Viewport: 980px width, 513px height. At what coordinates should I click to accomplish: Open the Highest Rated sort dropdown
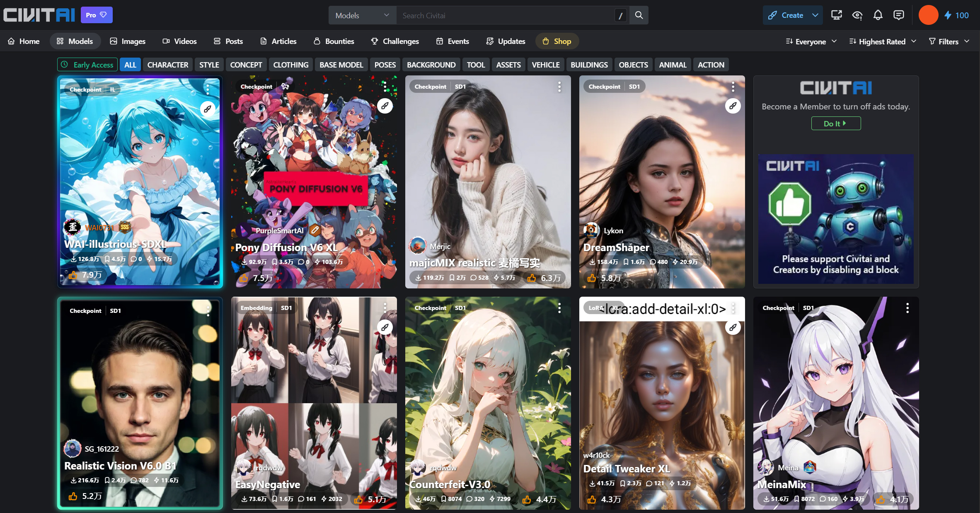tap(882, 41)
